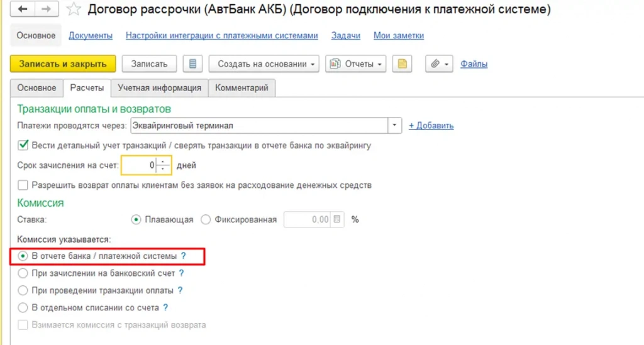This screenshot has width=644, height=345.
Task: Choose При проведении транзакции оплаты
Action: click(x=23, y=290)
